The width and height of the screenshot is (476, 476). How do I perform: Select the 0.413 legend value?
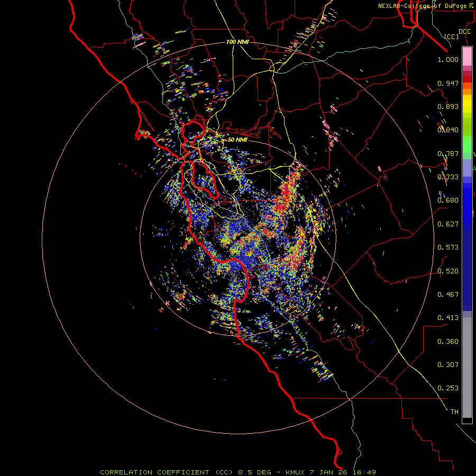click(448, 318)
